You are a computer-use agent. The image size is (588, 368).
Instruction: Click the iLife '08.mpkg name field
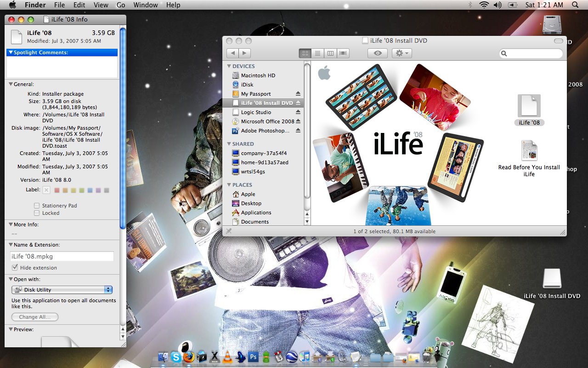coord(62,256)
